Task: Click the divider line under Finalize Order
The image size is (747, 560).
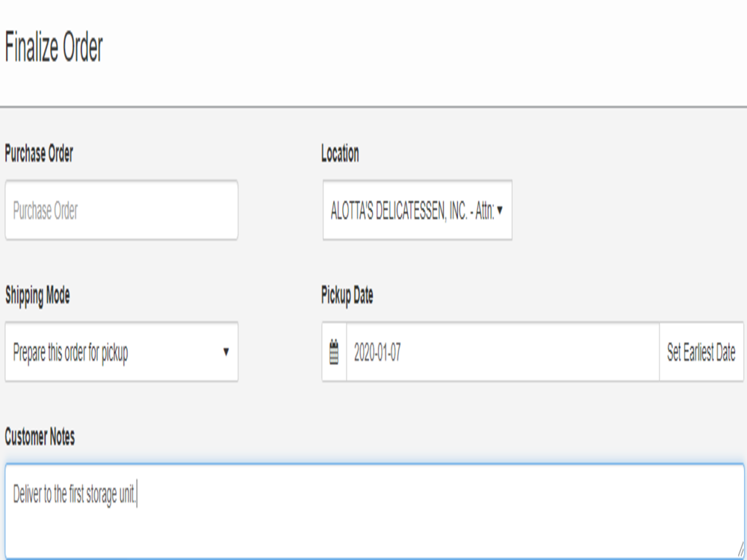Action: [x=373, y=107]
